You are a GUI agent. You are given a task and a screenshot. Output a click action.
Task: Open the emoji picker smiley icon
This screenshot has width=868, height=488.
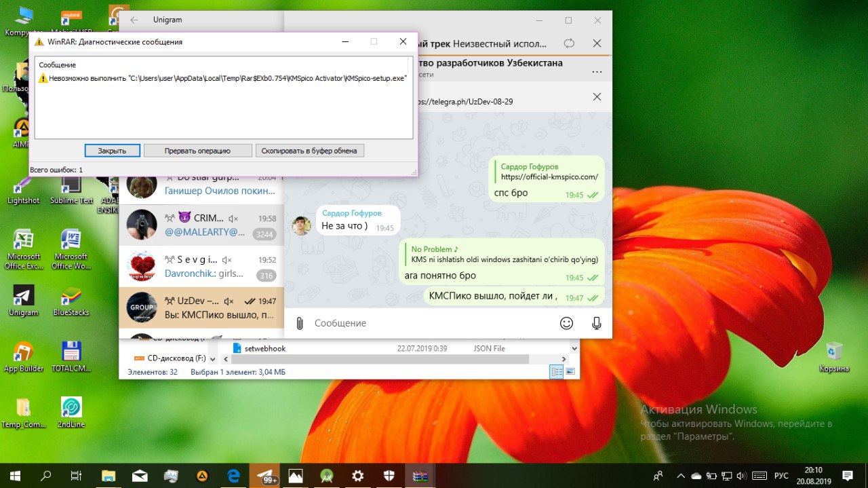click(x=566, y=323)
